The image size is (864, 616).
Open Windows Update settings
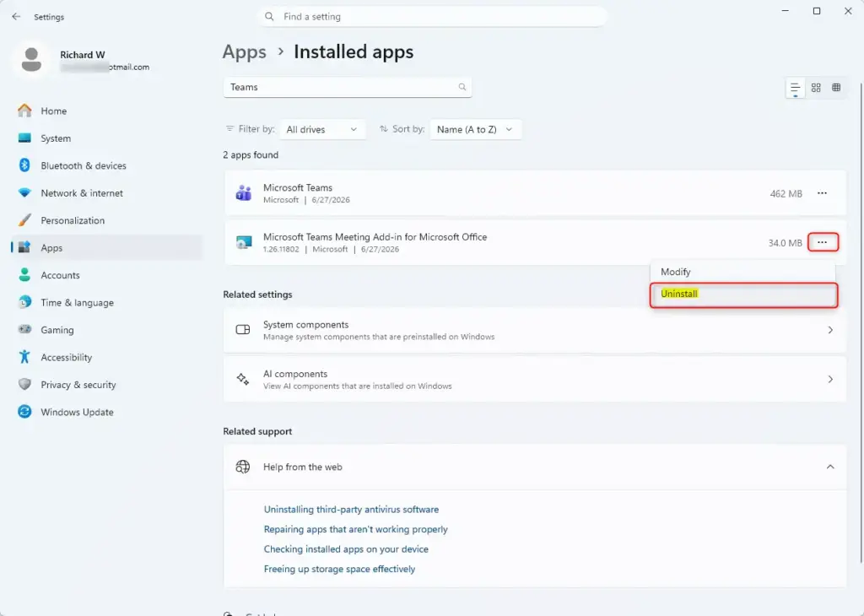click(107, 412)
